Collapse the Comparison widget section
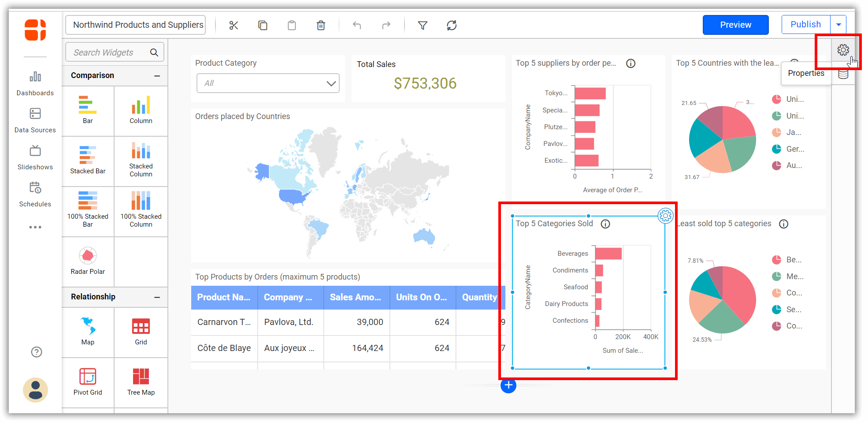The height and width of the screenshot is (422, 868). click(x=157, y=76)
